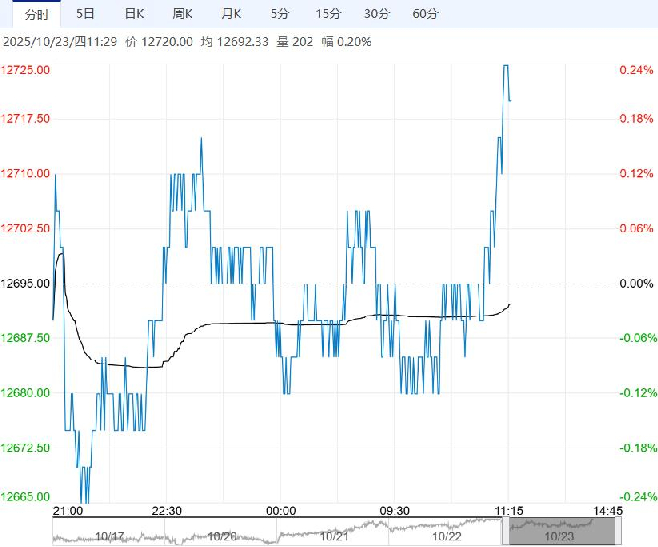
Task: Switch to 15分 interval chart
Action: [327, 14]
